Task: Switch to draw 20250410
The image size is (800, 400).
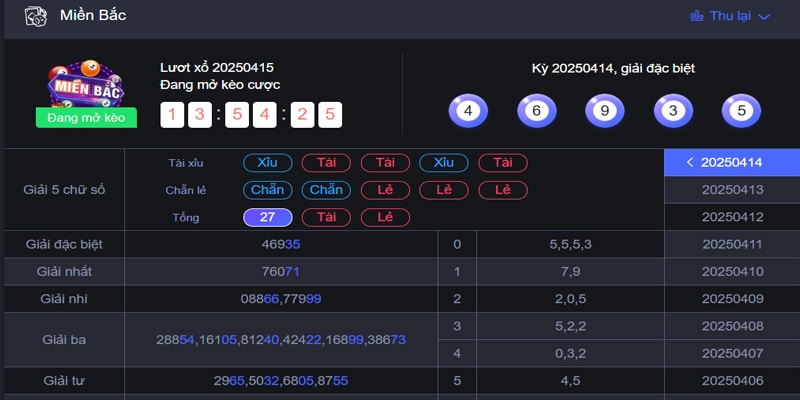Action: point(732,271)
